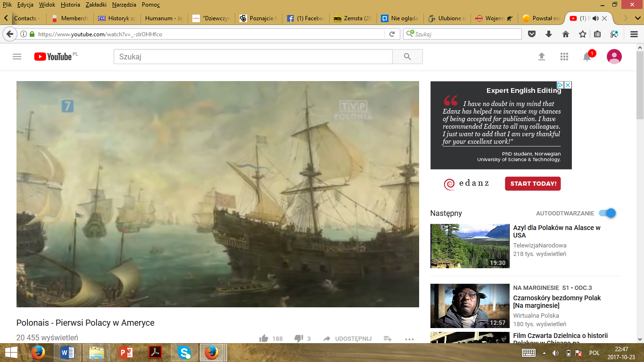Open 'Czarnoskóry bezdomny Polak' video title

(557, 302)
